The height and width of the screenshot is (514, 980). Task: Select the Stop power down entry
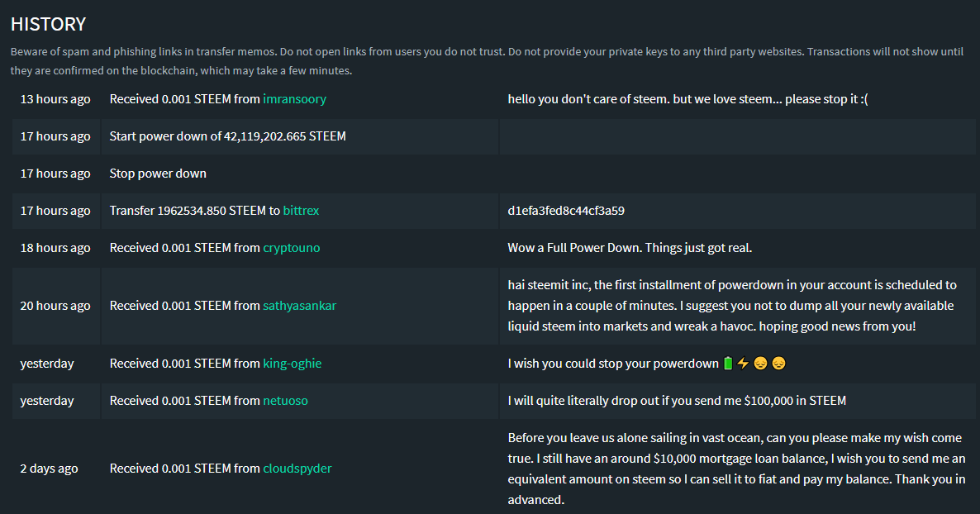158,174
